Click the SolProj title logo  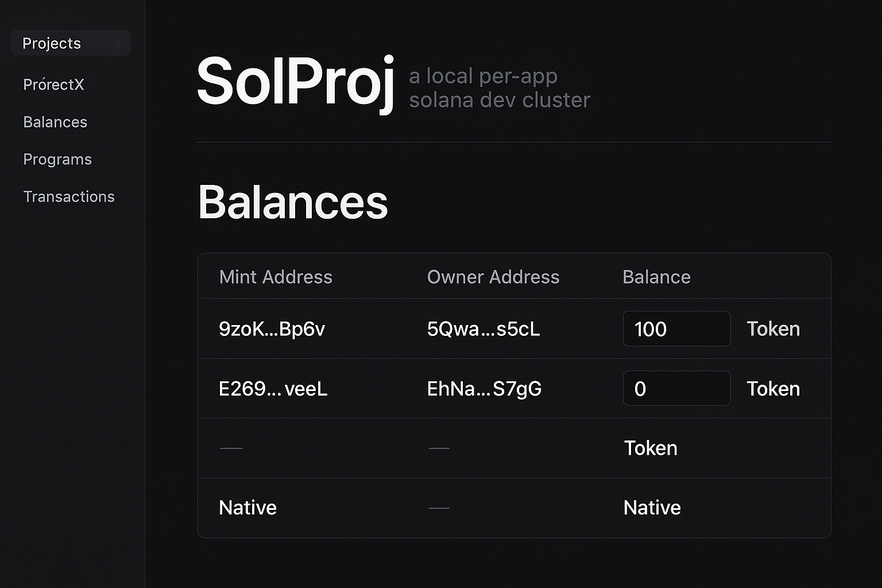click(x=295, y=82)
